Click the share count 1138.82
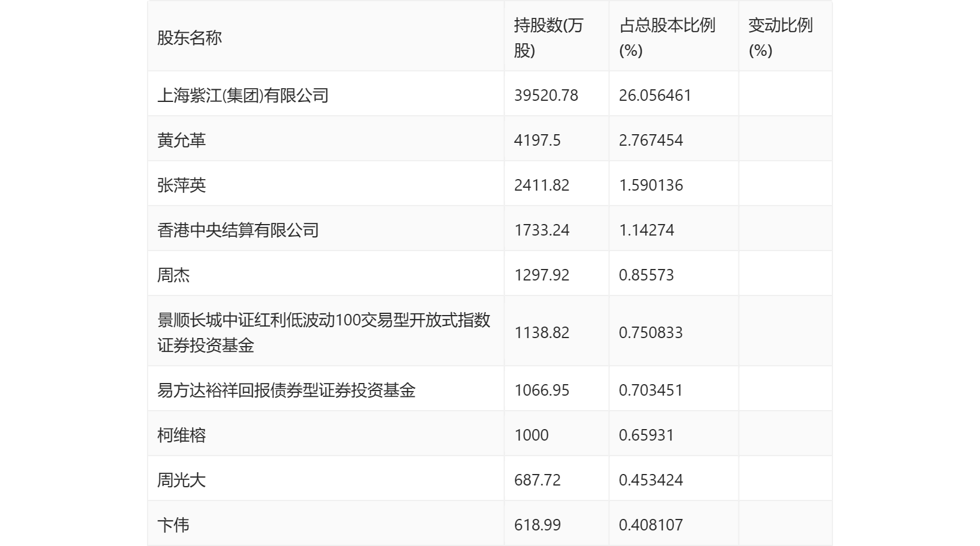The height and width of the screenshot is (546, 980). point(542,332)
